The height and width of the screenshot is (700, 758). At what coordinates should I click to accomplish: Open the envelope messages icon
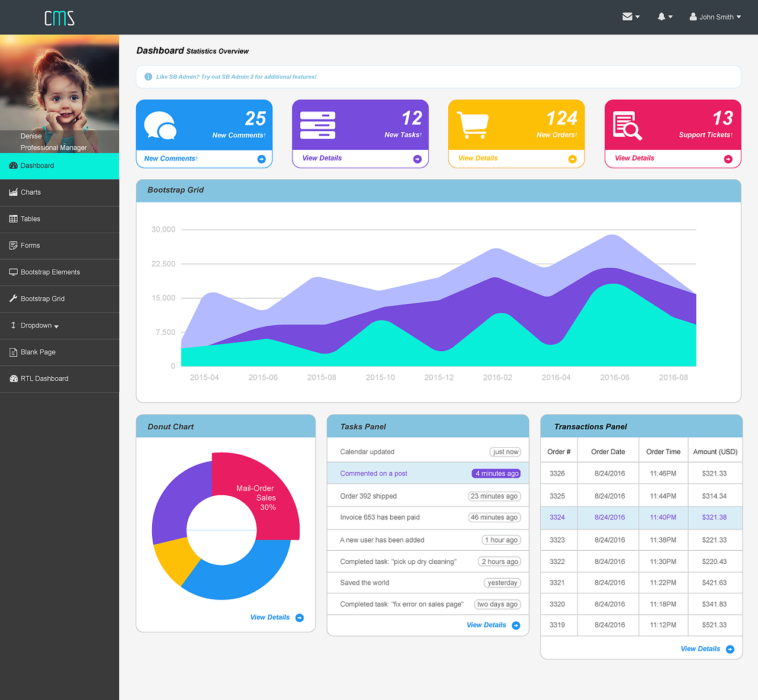coord(627,17)
